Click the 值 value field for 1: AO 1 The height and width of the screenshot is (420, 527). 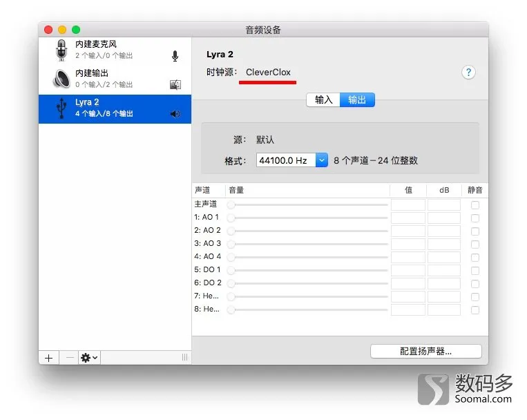(x=408, y=218)
